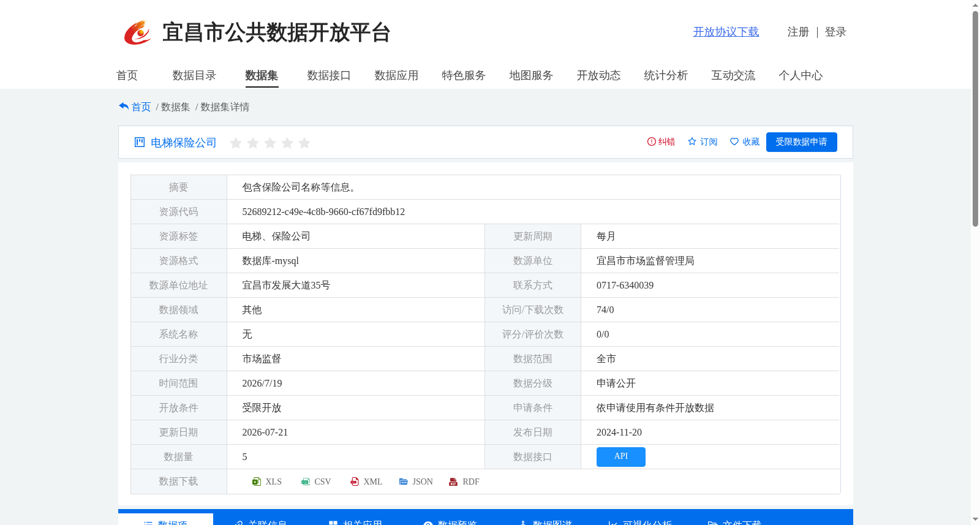The width and height of the screenshot is (980, 525).
Task: Switch to the 文件下载 tab
Action: 734,521
